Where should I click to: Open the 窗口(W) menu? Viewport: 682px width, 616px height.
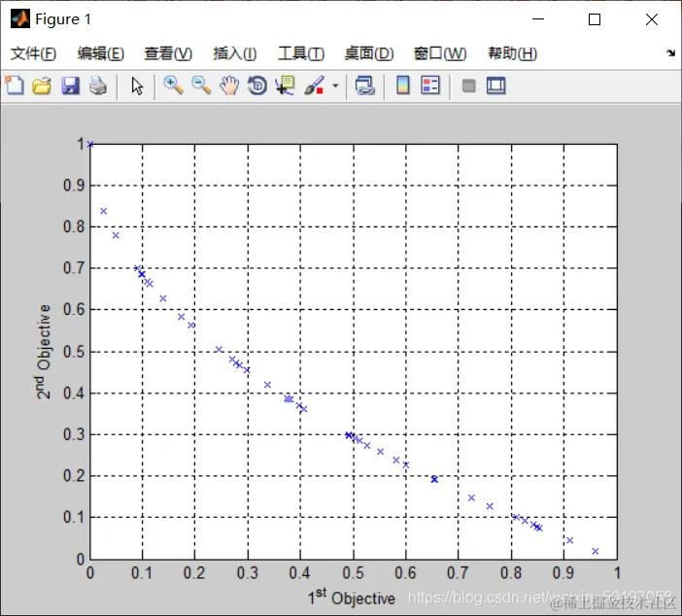click(x=440, y=53)
